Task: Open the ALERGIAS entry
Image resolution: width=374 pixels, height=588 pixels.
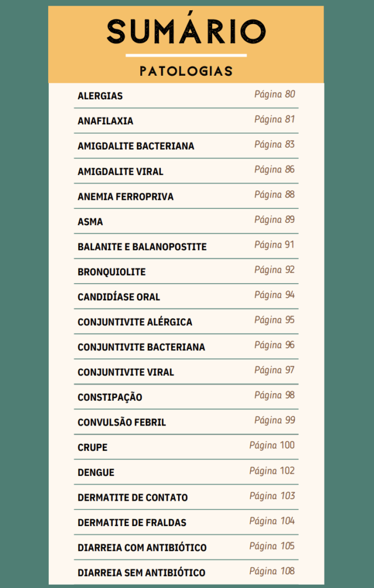Action: coord(100,96)
